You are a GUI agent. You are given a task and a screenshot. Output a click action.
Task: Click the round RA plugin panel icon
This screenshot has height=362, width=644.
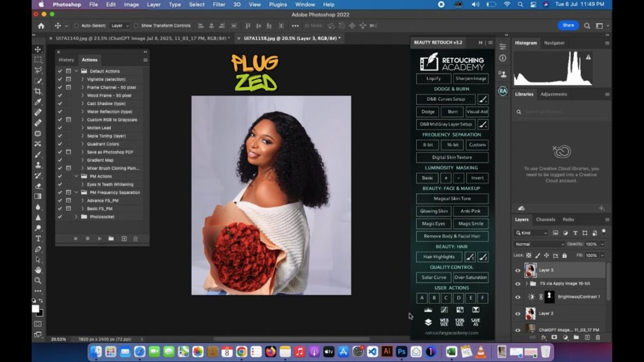tap(503, 91)
